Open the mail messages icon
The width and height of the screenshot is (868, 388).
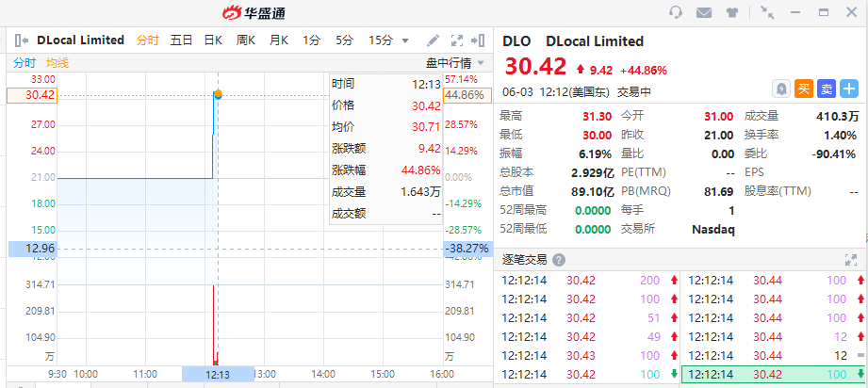click(704, 12)
